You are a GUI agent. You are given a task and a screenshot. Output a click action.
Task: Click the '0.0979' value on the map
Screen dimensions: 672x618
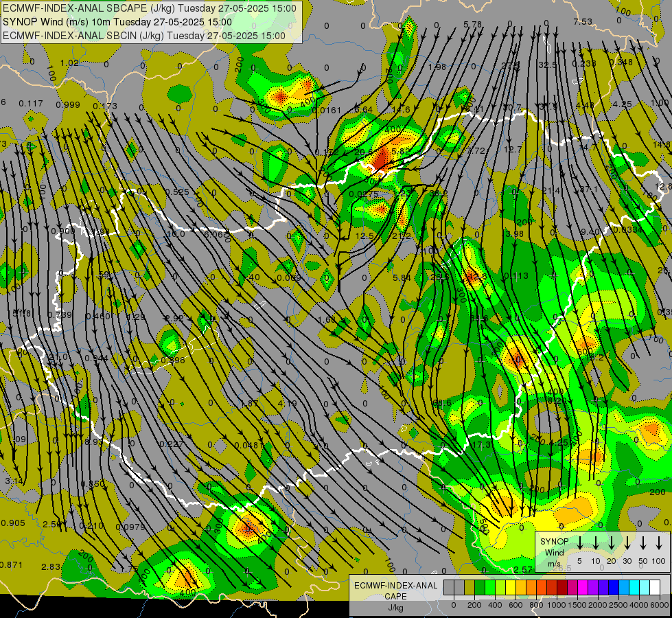click(130, 527)
